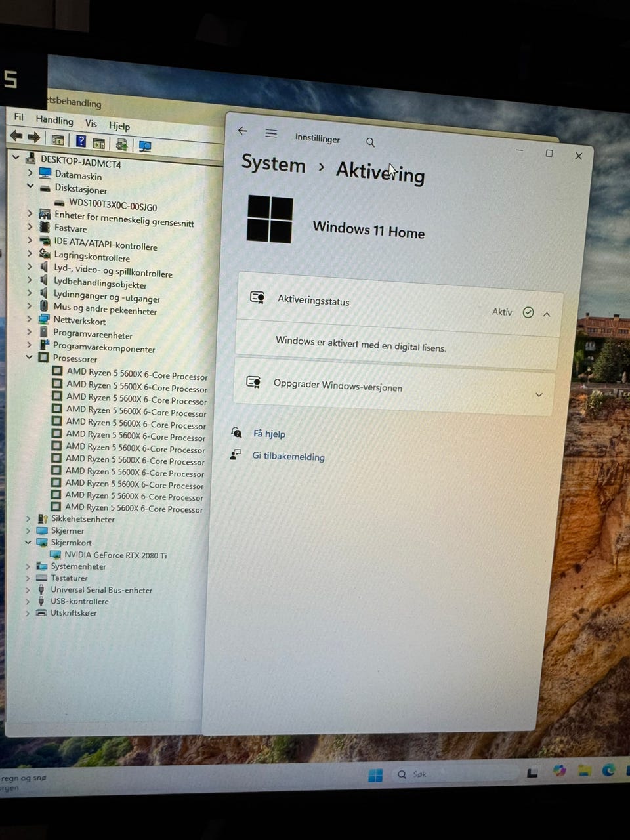Click the update driver software toolbar icon
The height and width of the screenshot is (840, 630).
click(x=121, y=144)
